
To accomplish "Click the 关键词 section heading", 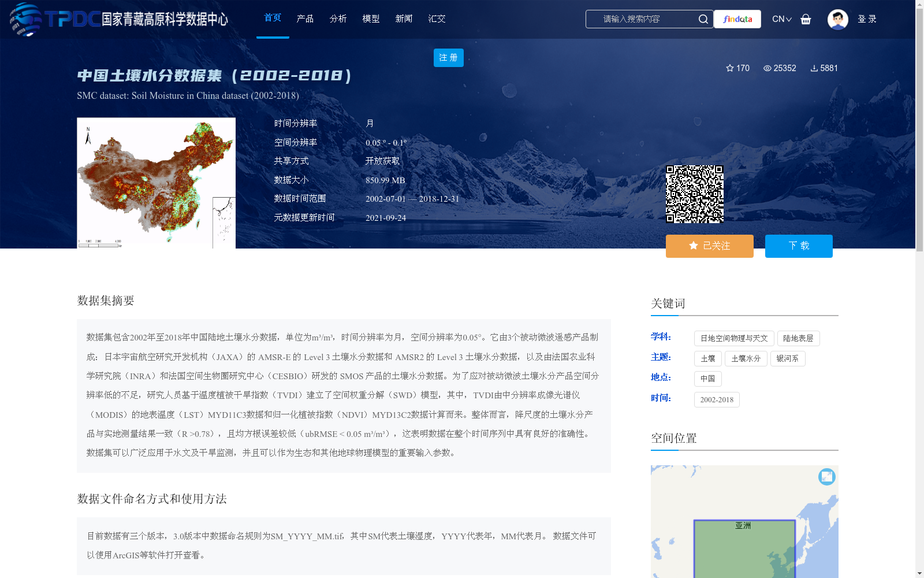I will tap(668, 303).
